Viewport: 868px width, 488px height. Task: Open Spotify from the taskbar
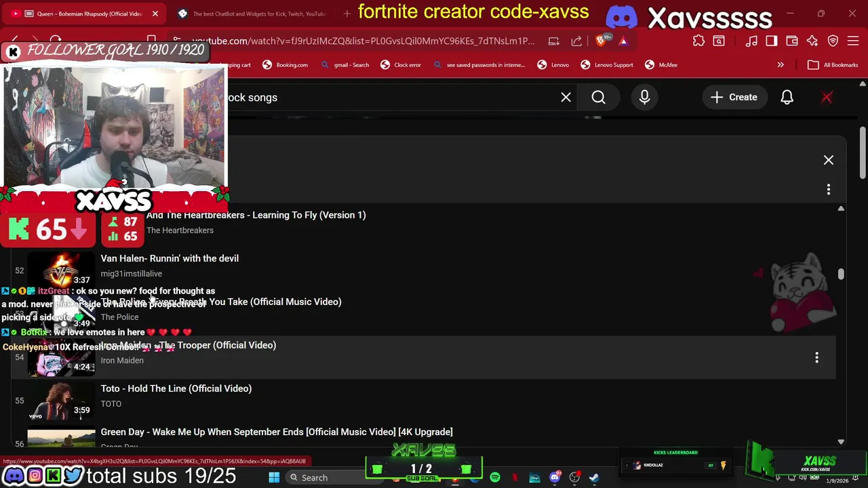pos(495,478)
